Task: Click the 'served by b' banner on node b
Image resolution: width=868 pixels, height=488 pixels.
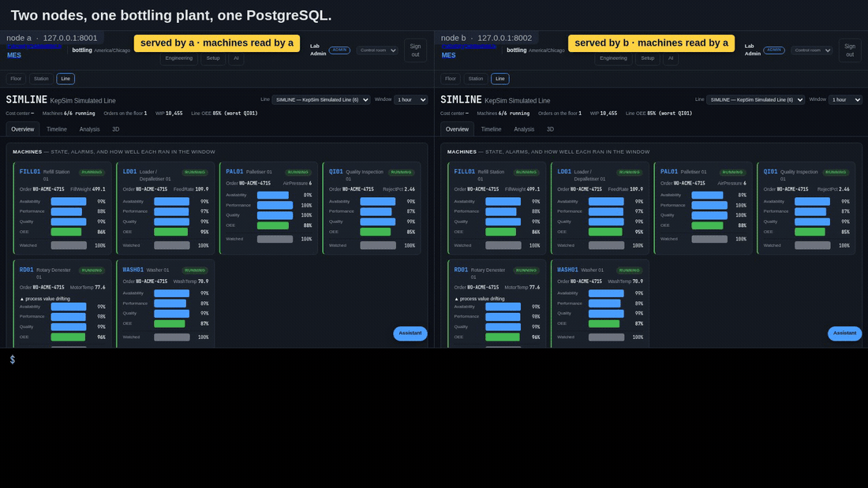Action: 652,43
